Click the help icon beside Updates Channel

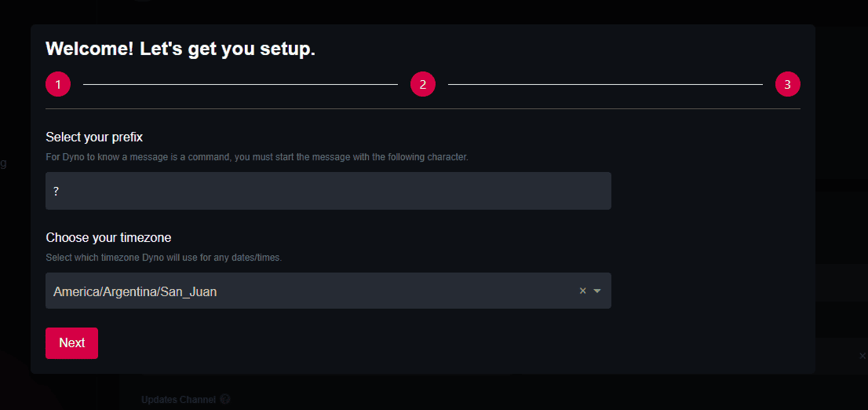pyautogui.click(x=224, y=399)
